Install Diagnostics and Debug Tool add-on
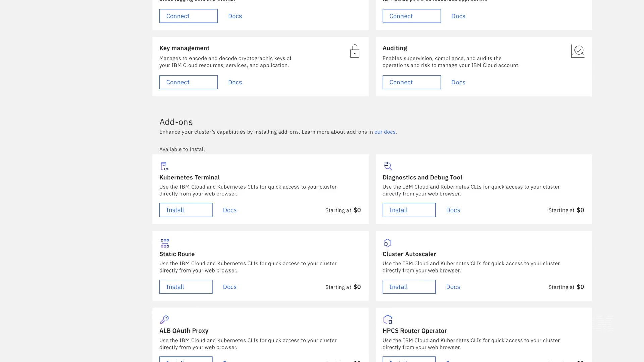Viewport: 644px width, 362px height. (x=409, y=210)
